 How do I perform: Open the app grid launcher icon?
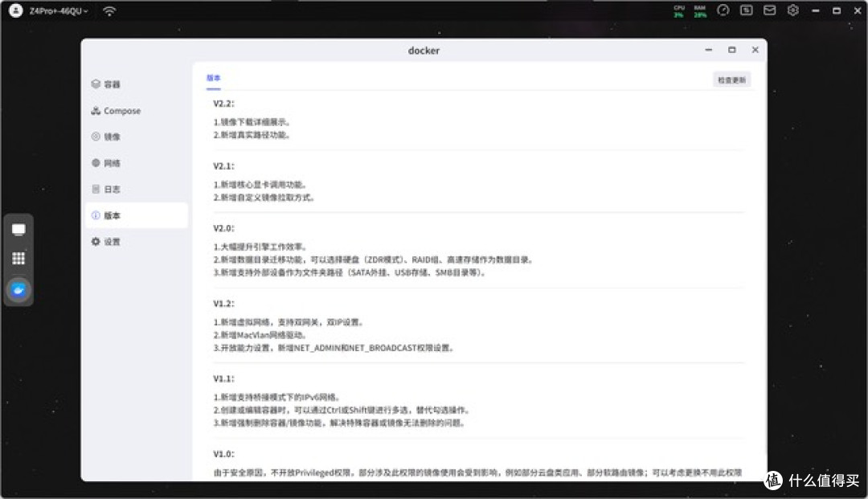pyautogui.click(x=18, y=259)
